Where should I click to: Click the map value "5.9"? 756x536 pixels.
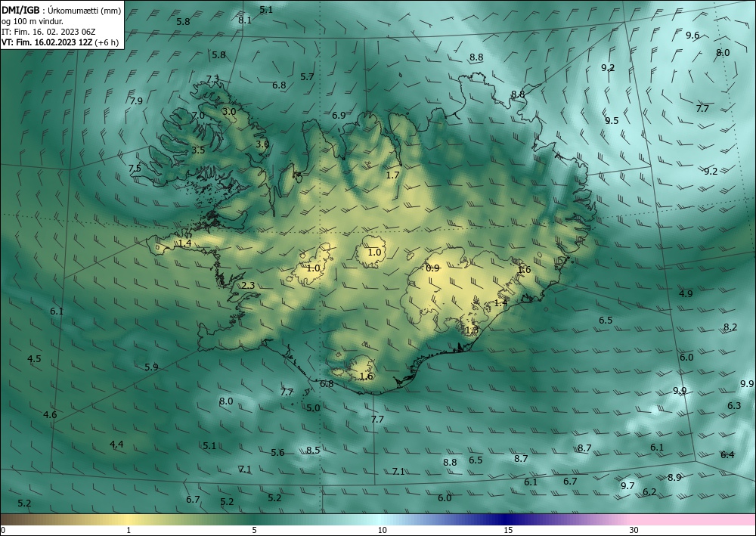click(151, 367)
